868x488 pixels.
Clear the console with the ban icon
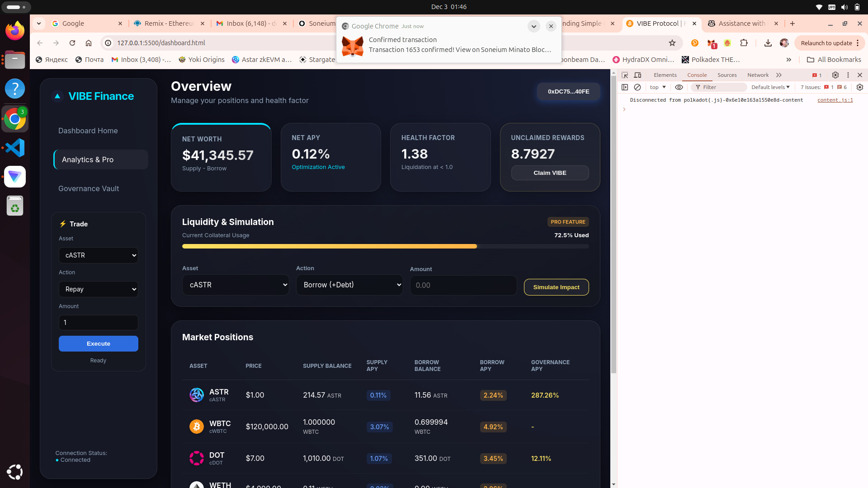coord(637,87)
